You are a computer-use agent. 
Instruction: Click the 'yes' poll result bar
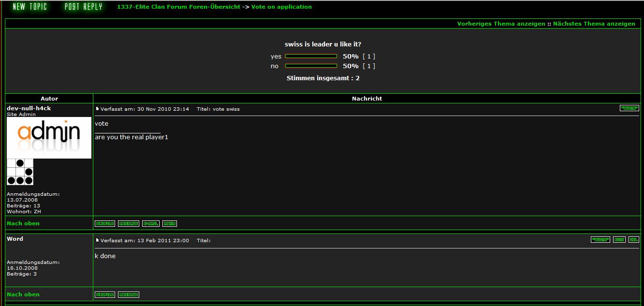pos(311,57)
